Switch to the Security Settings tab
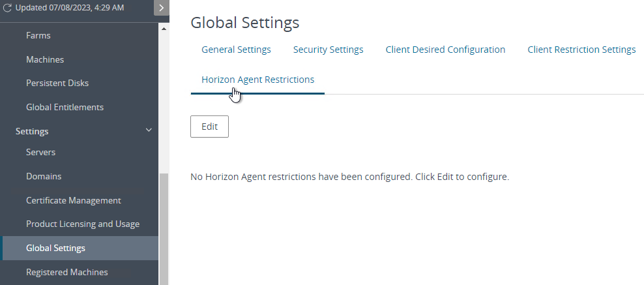 pos(328,50)
